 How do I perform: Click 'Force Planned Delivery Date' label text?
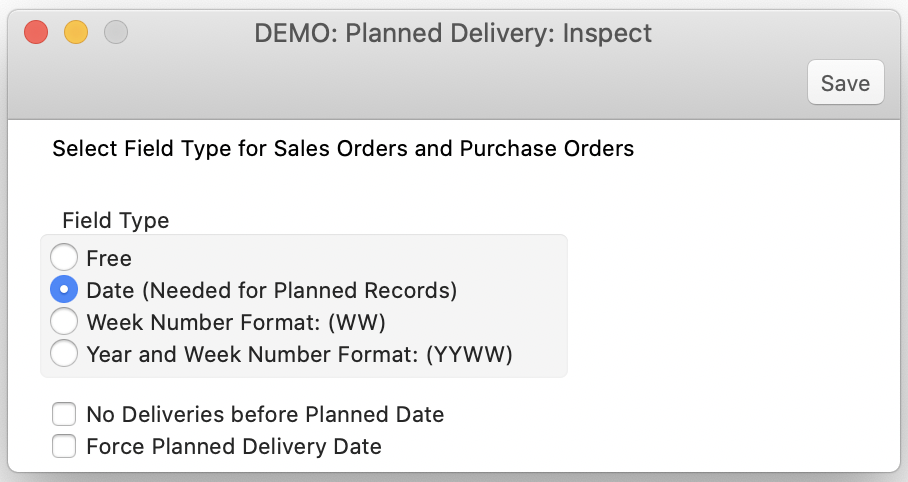234,446
